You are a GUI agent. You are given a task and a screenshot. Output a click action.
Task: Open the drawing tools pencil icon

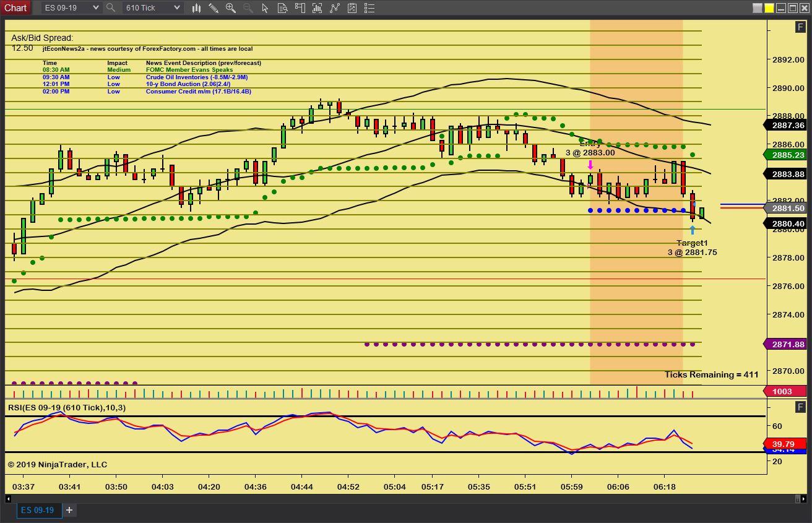click(214, 8)
